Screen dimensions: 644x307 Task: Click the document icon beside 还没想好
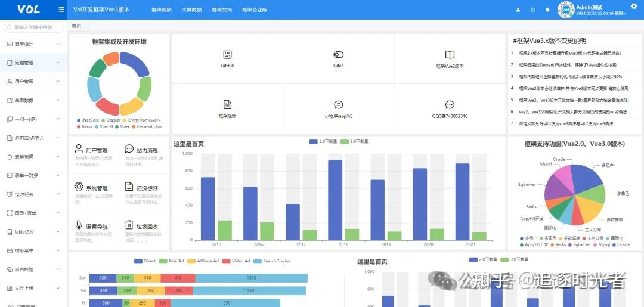129,187
